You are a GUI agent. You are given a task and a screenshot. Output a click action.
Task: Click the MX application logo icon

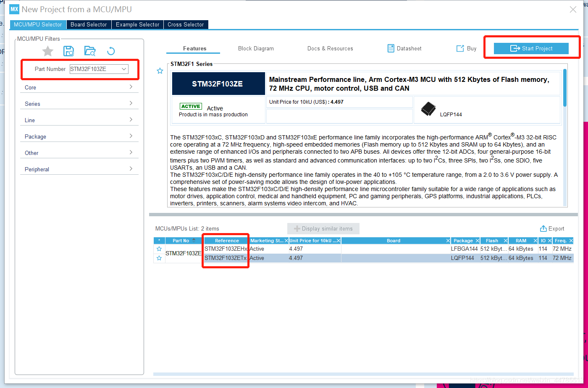tap(14, 9)
